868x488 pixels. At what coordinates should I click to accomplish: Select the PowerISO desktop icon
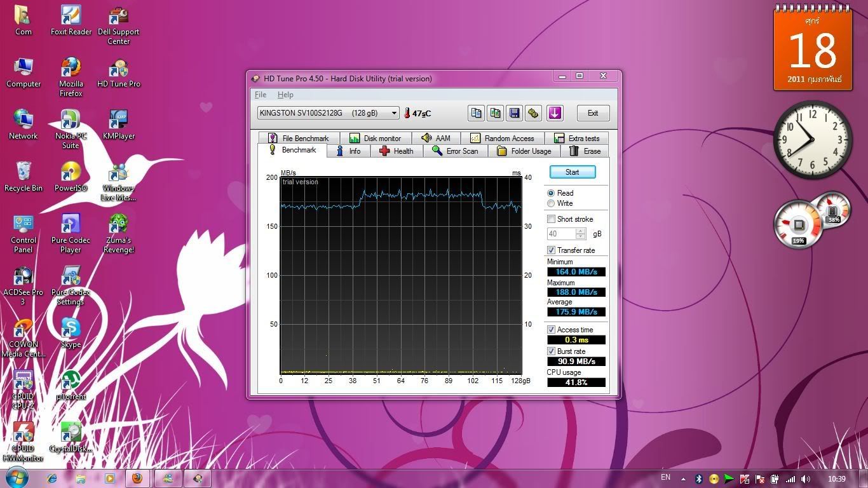71,177
